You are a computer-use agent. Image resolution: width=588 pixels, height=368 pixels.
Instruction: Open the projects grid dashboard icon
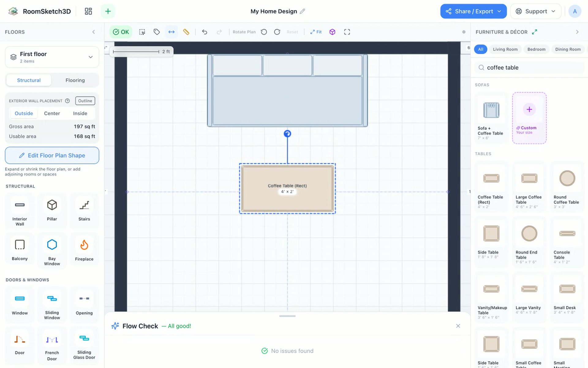(x=88, y=11)
